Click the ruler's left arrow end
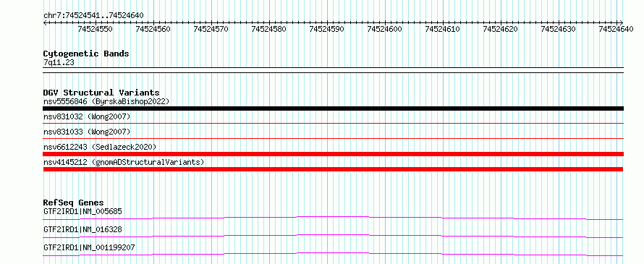644x264 pixels. pos(45,22)
